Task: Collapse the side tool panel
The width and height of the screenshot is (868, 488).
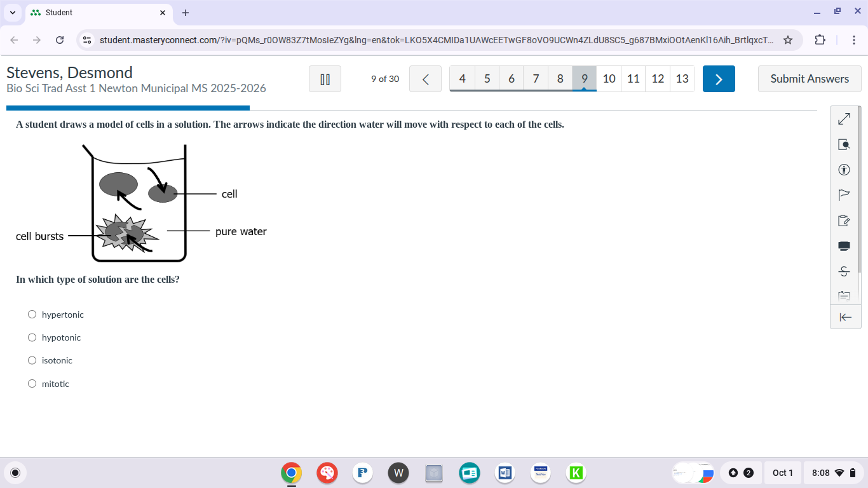Action: point(845,317)
